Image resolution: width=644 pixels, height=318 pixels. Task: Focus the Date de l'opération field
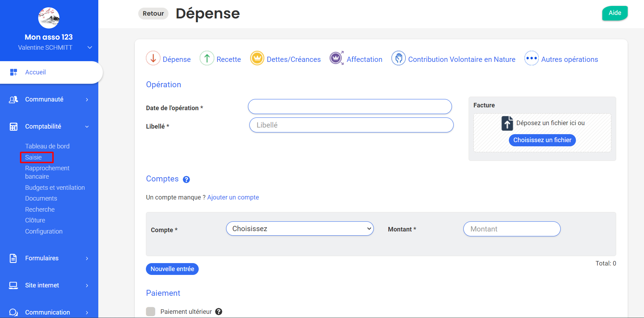pyautogui.click(x=350, y=106)
